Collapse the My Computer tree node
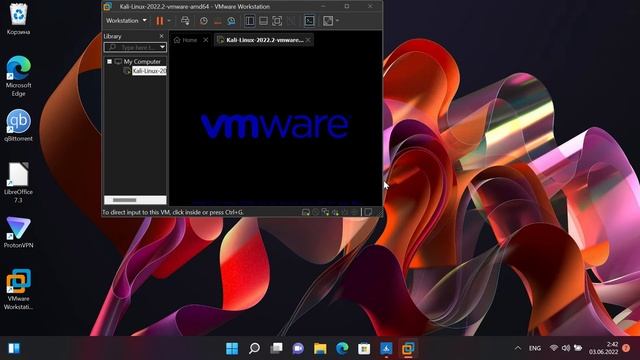Viewport: 640px width, 360px height. click(109, 62)
